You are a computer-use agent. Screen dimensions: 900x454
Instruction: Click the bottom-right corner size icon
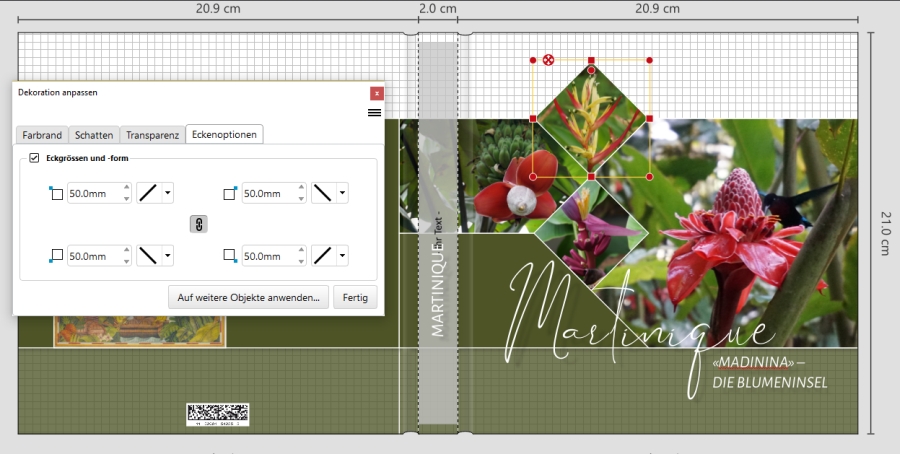point(230,256)
